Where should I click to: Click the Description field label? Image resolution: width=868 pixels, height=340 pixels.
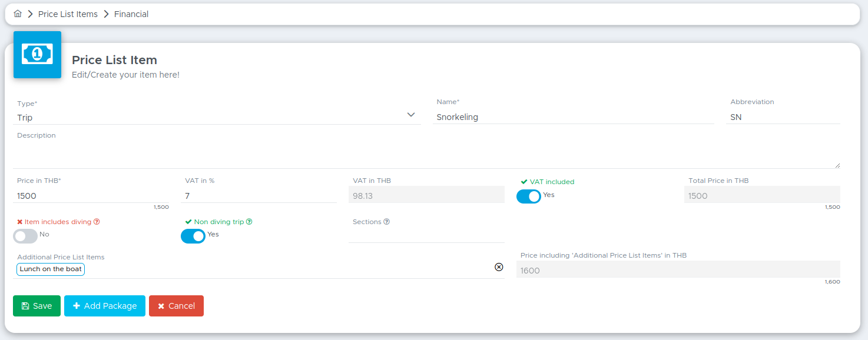[x=37, y=135]
